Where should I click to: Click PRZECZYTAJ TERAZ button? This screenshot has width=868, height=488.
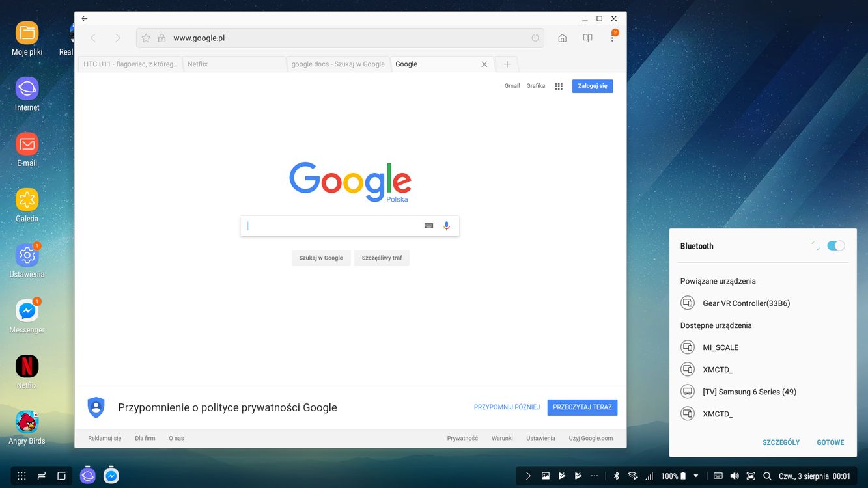click(x=582, y=407)
